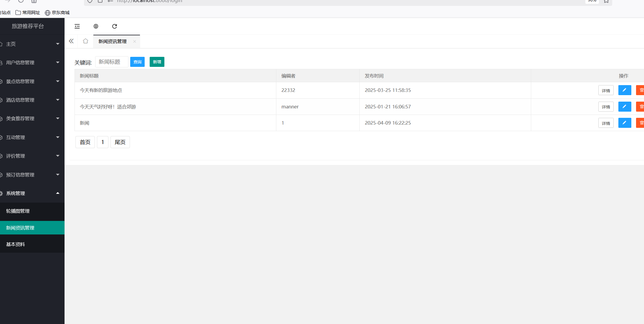Click the green 新增 button

[157, 62]
